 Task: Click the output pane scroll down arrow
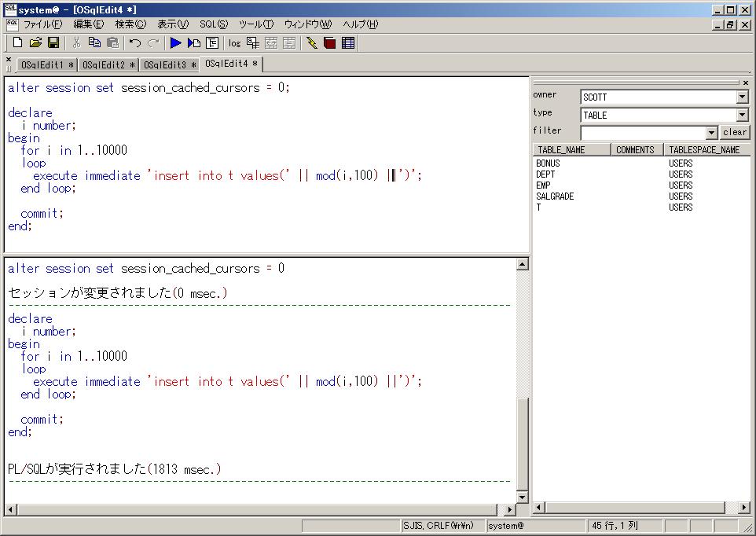(523, 497)
